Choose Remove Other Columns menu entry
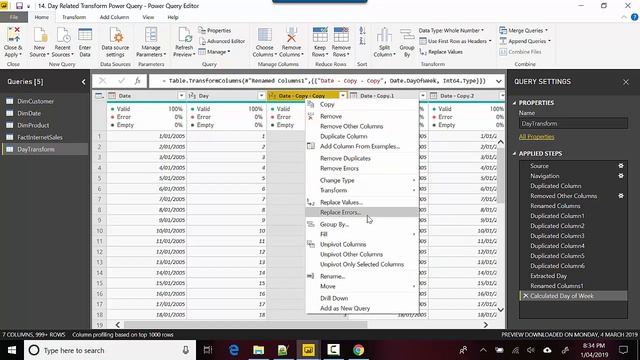 pyautogui.click(x=351, y=126)
